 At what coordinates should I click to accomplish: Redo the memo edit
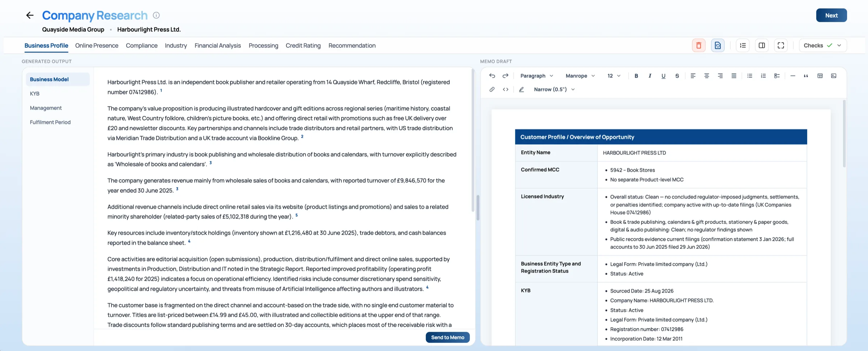506,76
